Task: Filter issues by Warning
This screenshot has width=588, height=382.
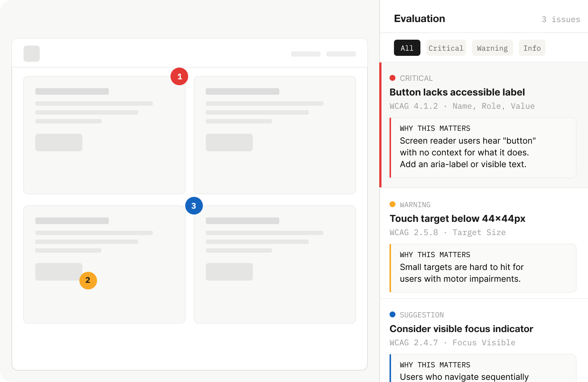Action: tap(492, 48)
